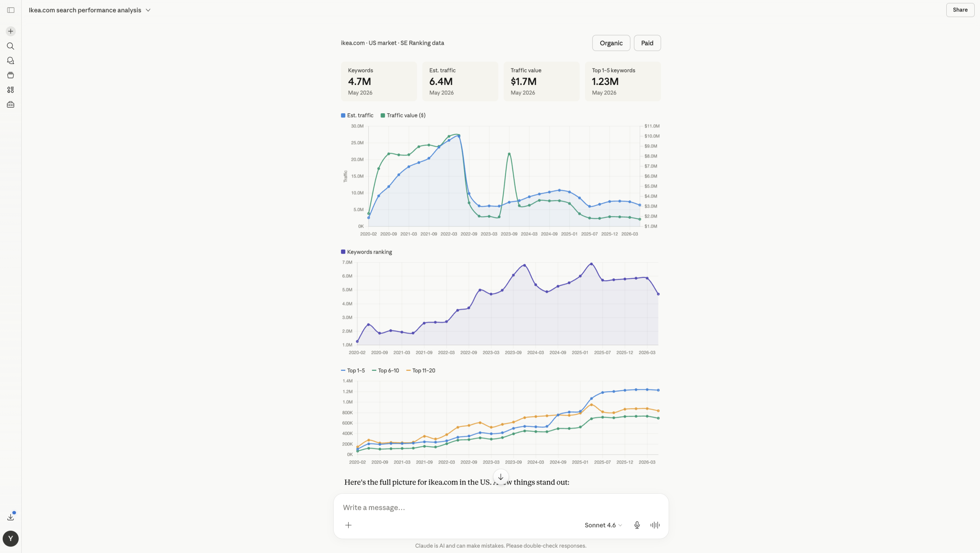Switch to the Organic tab

[611, 43]
